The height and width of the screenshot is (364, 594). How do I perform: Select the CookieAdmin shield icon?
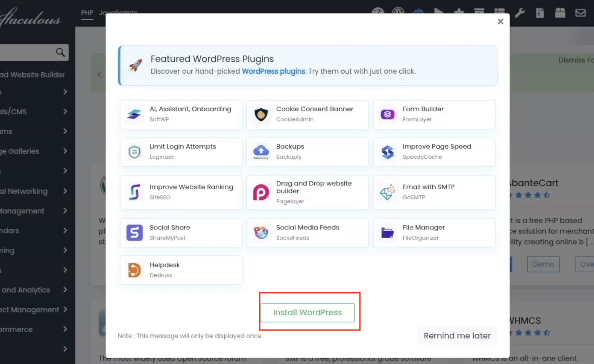[x=261, y=114]
